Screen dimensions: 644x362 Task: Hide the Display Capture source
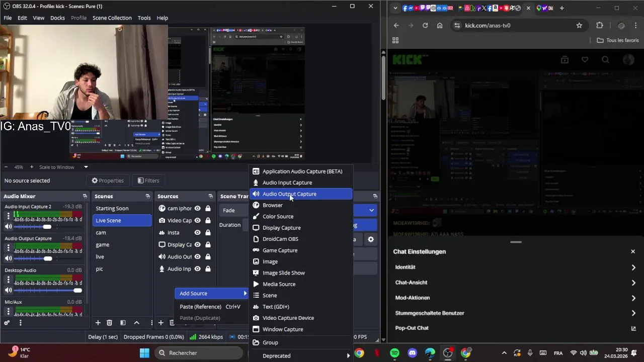[197, 244]
